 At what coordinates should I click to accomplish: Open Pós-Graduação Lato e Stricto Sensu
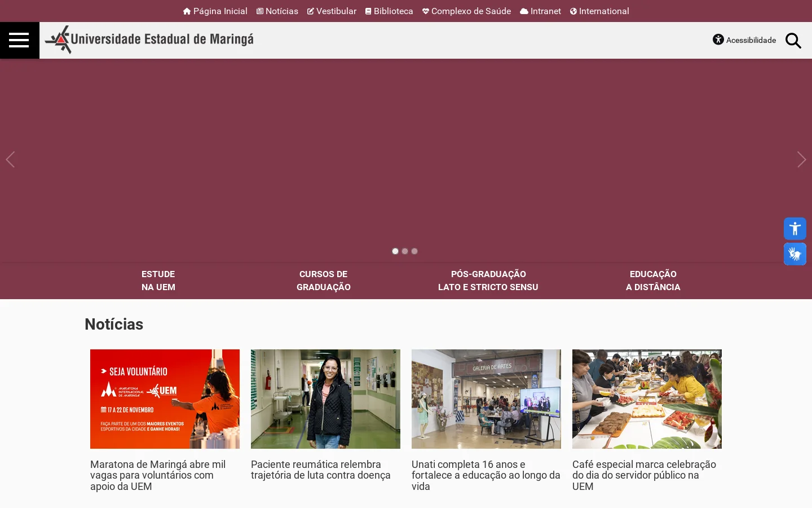coord(488,281)
